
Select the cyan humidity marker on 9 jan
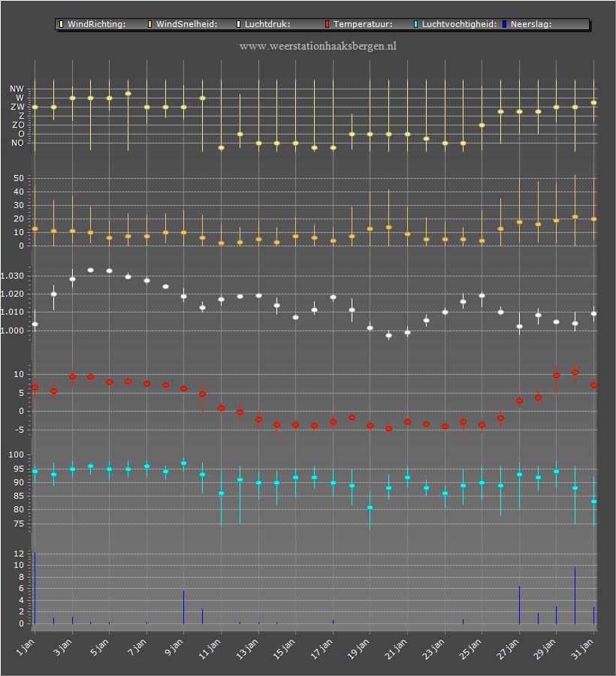pyautogui.click(x=183, y=463)
